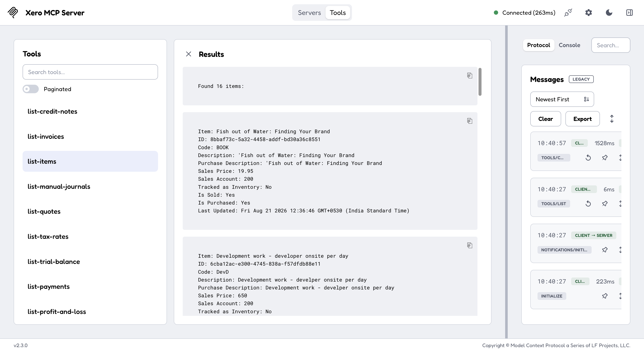
Task: Click the 'Is Purchased: Yes' line
Action: click(224, 203)
